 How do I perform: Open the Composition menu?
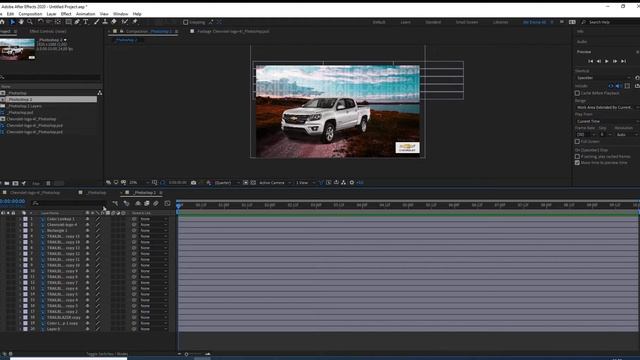click(30, 14)
